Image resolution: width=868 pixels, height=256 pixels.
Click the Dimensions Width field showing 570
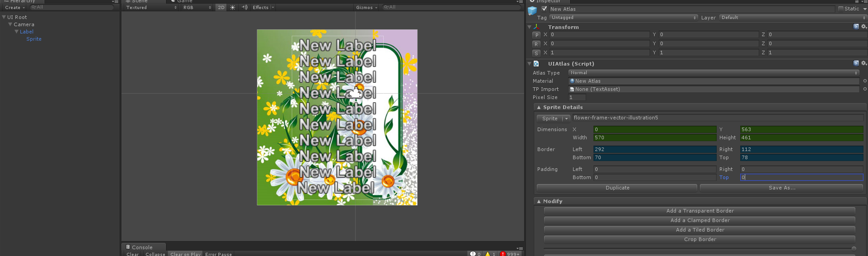coord(655,137)
